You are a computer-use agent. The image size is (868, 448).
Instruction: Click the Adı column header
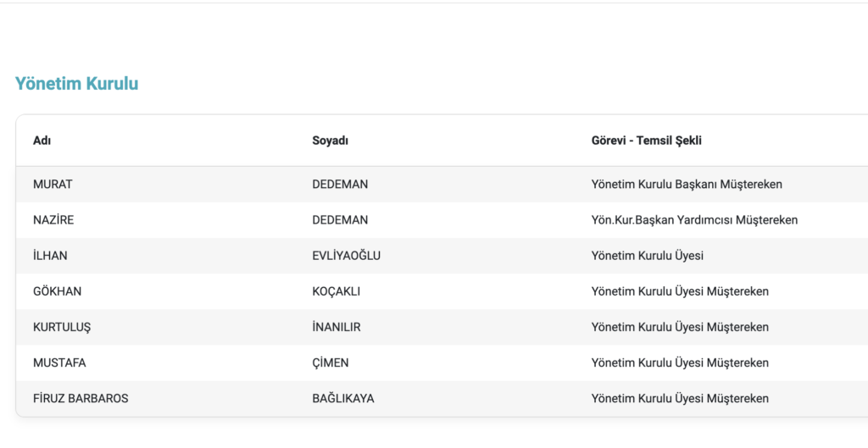[43, 141]
